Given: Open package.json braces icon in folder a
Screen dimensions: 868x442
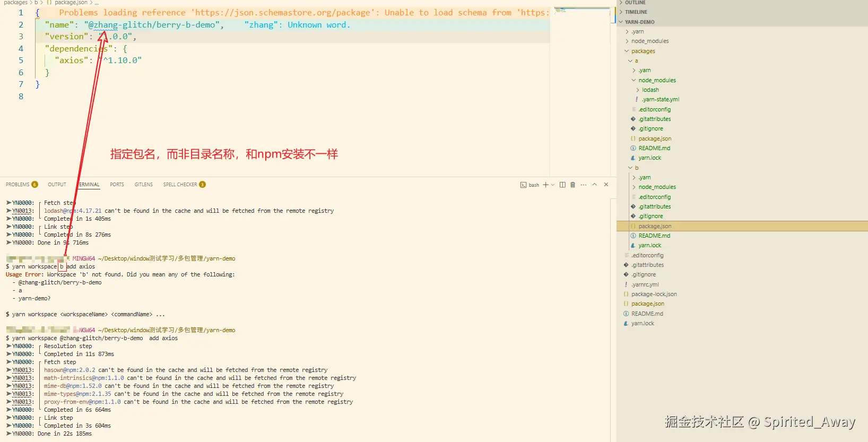Looking at the screenshot, I should coord(633,139).
